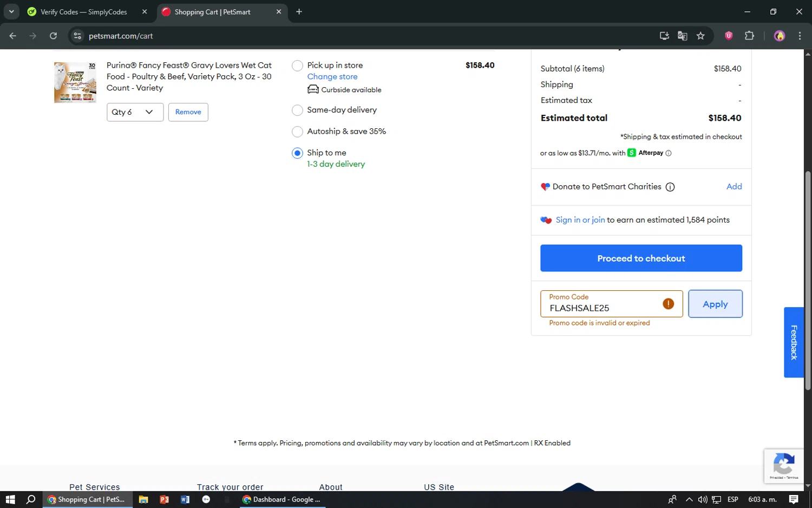Screen dimensions: 812x508
Task: Open the footer heading About
Action: pos(331,487)
